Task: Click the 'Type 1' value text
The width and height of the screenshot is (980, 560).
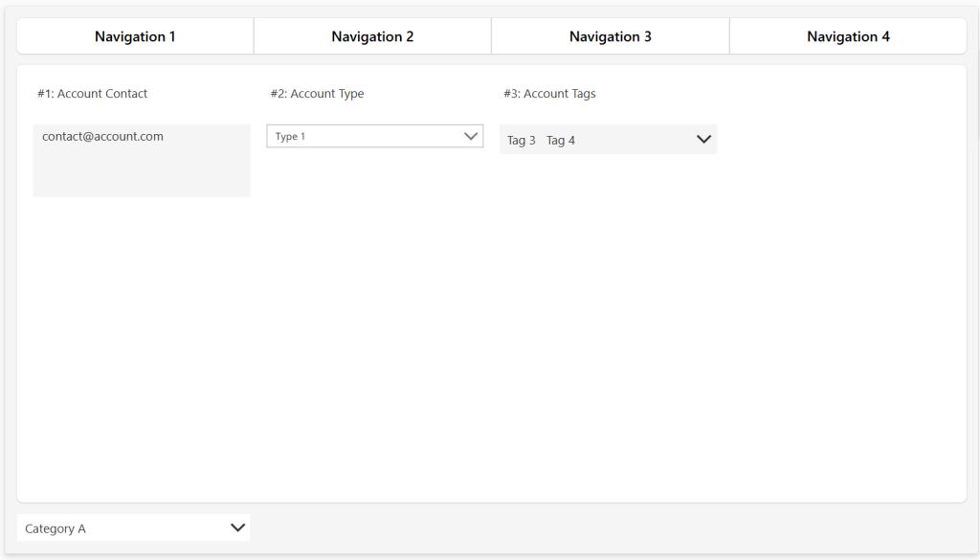Action: pyautogui.click(x=290, y=137)
